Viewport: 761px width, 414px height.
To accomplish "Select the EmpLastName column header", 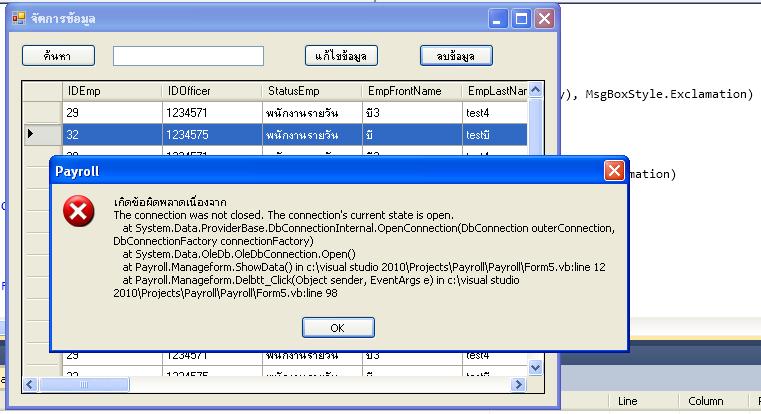I will (x=495, y=91).
